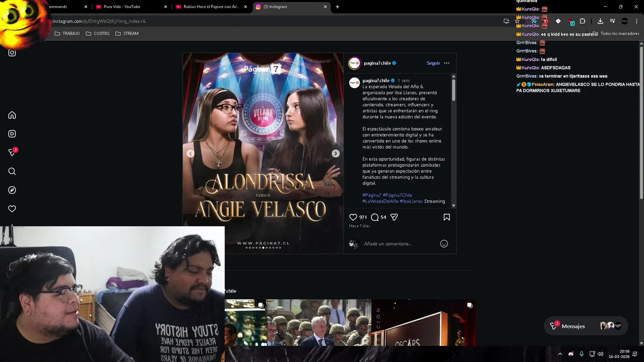This screenshot has width=644, height=362.
Task: Open pagina7chile profile from post header
Action: click(x=377, y=63)
